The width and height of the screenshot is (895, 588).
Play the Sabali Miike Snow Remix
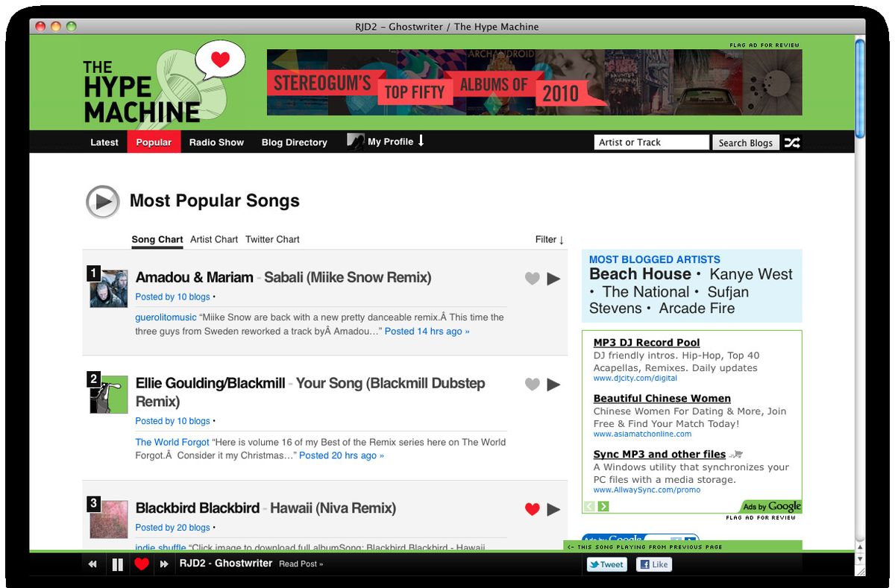(553, 278)
